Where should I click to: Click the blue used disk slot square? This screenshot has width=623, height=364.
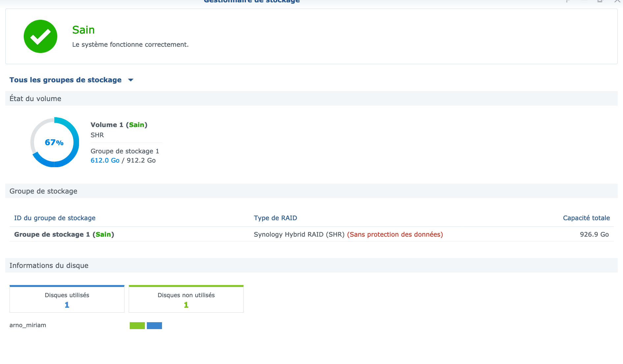tap(154, 325)
